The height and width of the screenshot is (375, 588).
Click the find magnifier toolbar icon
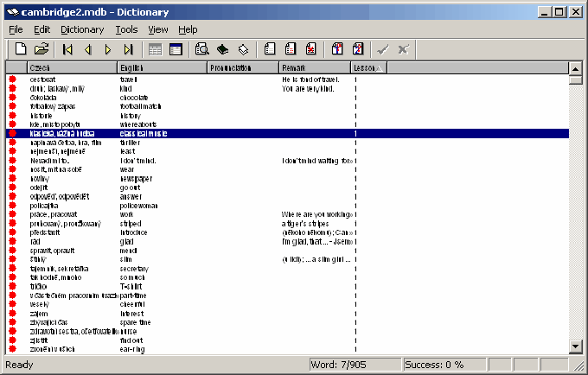(202, 49)
